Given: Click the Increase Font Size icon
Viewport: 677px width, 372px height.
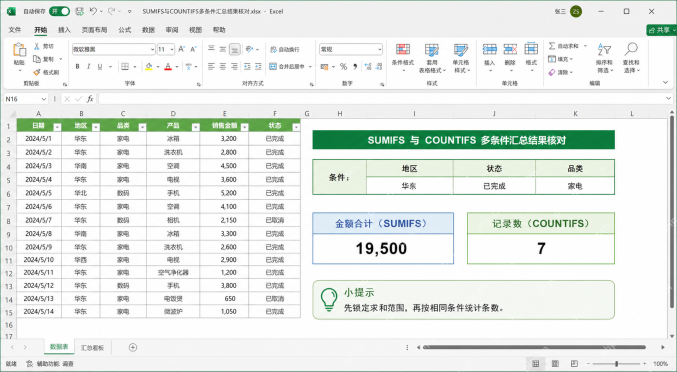Looking at the screenshot, I should pyautogui.click(x=181, y=49).
